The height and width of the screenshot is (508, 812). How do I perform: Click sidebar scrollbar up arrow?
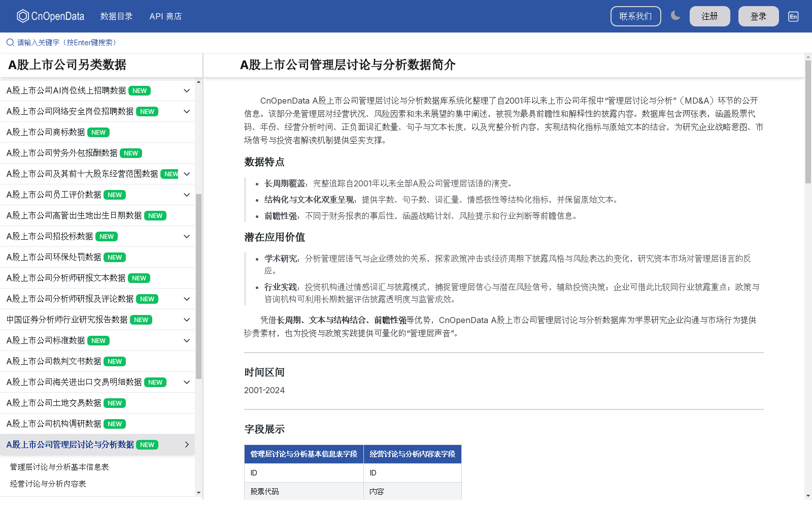click(x=198, y=82)
